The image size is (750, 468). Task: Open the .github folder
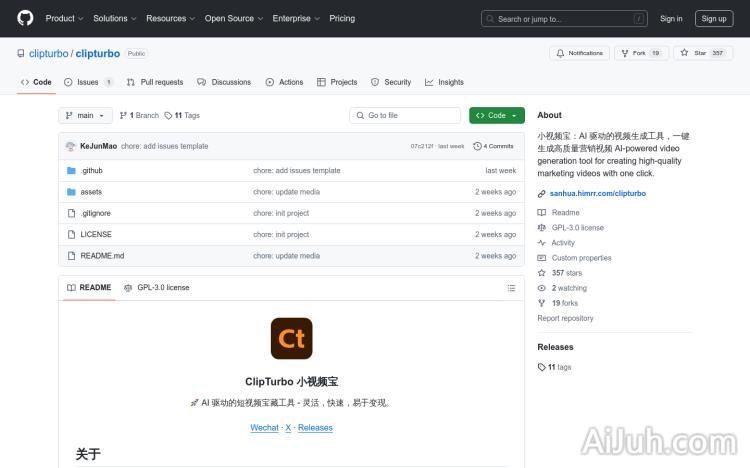tap(91, 171)
